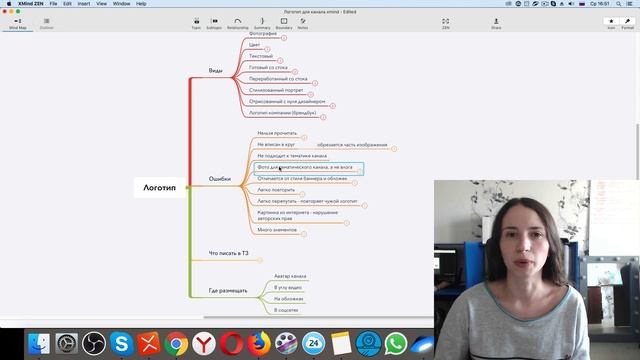Screen dimensions: 640x360
Task: Select the На обложках topic
Action: point(289,299)
